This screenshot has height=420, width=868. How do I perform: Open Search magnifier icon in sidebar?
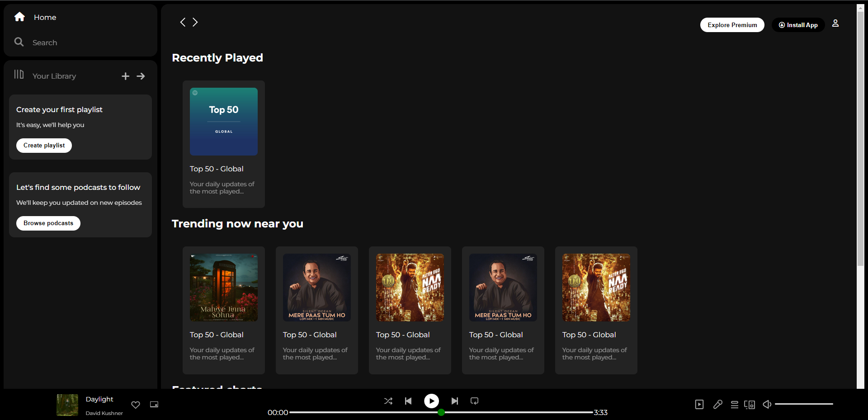[19, 42]
